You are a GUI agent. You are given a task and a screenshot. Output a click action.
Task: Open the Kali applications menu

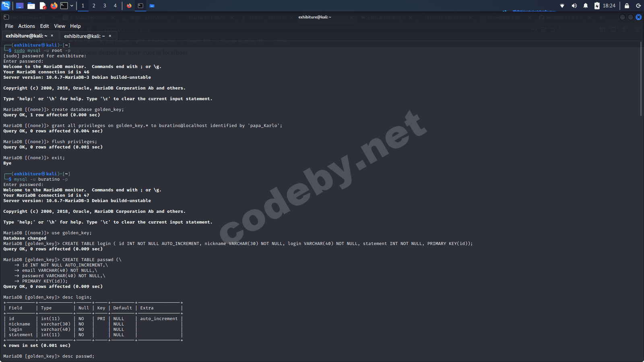[6, 6]
